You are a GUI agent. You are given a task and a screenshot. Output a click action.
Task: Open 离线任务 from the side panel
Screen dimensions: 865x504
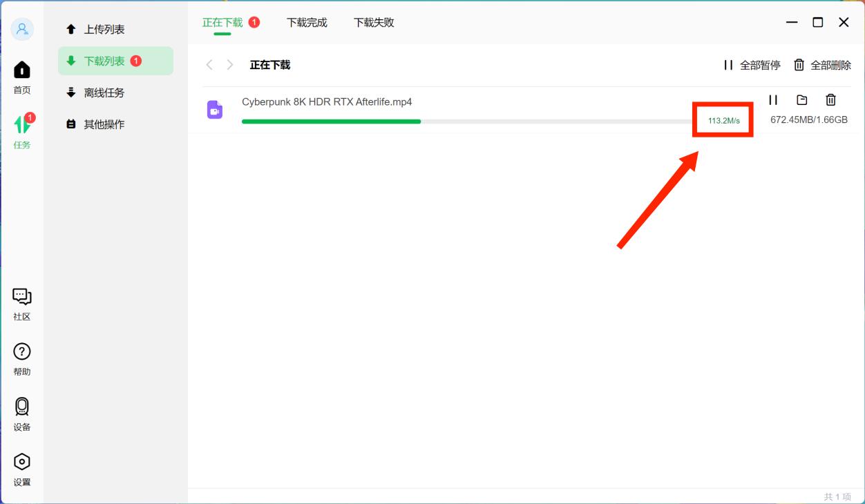point(106,92)
